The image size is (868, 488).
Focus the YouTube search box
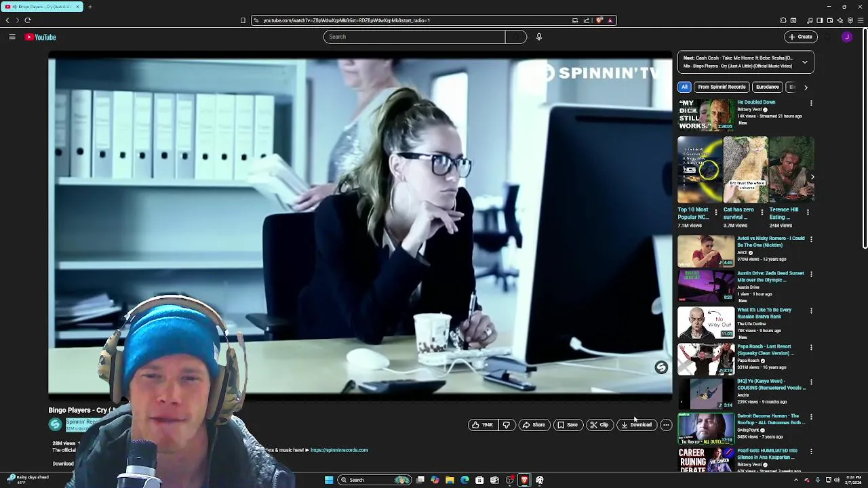click(414, 37)
